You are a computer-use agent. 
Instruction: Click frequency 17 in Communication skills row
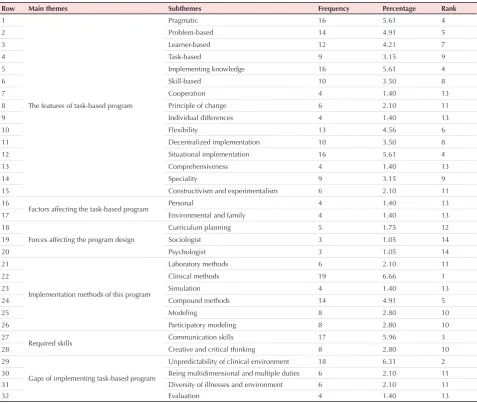pos(322,337)
